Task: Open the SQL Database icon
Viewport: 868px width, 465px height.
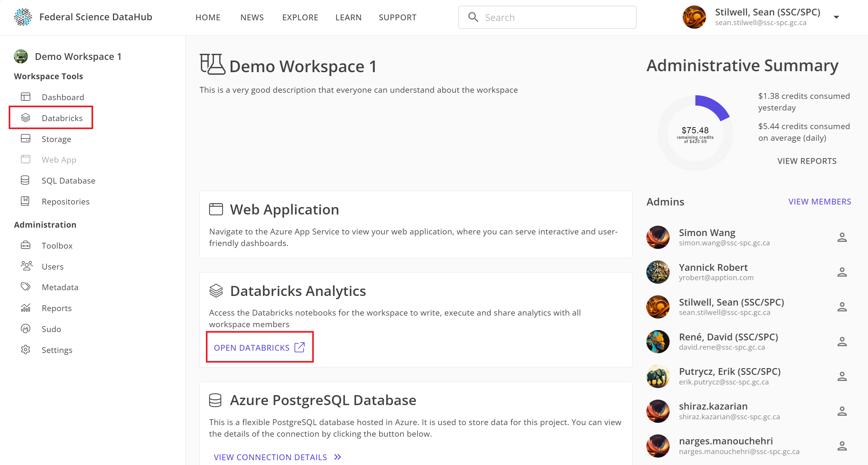Action: click(25, 180)
